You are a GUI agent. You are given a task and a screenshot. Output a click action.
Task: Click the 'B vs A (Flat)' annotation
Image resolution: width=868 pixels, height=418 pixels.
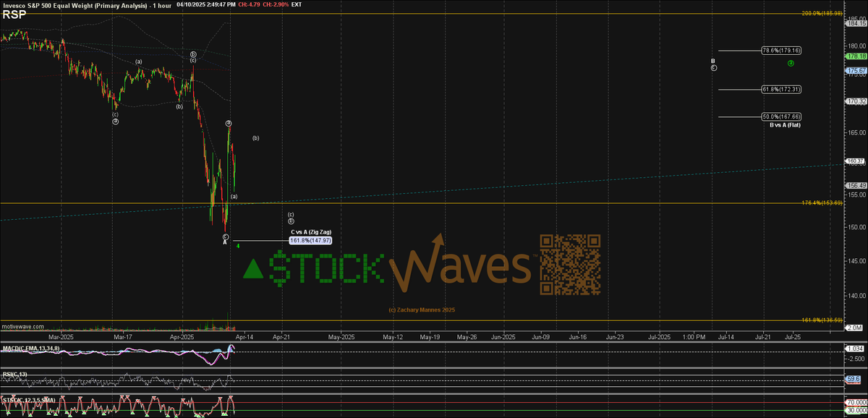785,124
